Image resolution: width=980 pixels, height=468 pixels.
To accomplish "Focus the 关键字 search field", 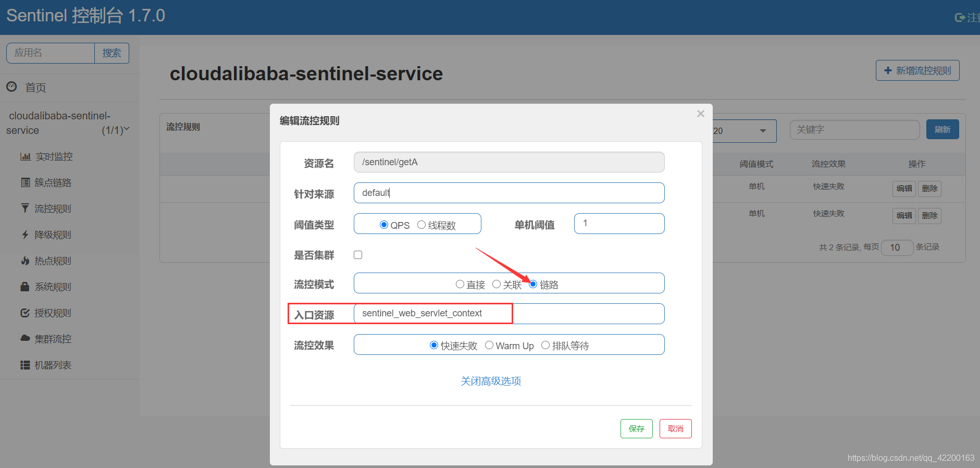I will (x=854, y=130).
